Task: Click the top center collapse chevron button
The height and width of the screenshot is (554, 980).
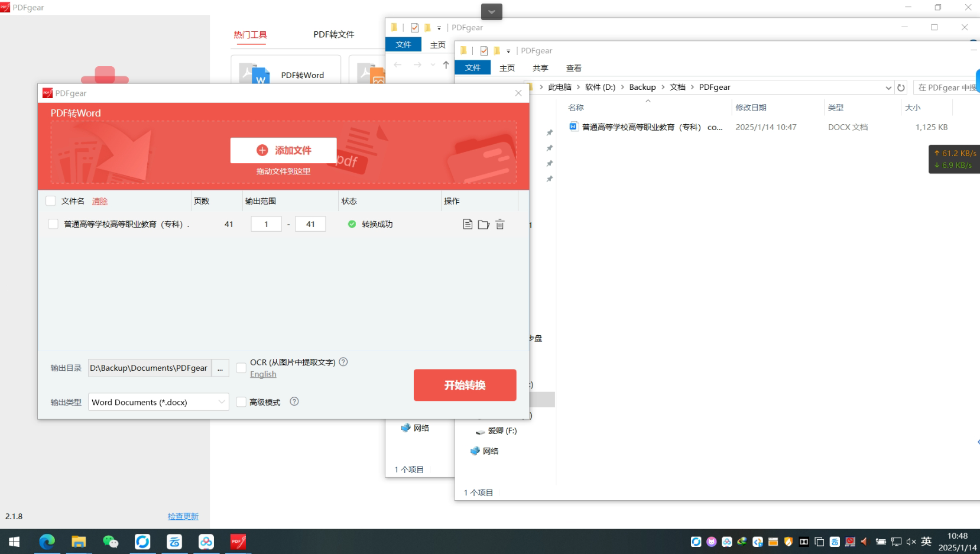Action: (x=492, y=11)
